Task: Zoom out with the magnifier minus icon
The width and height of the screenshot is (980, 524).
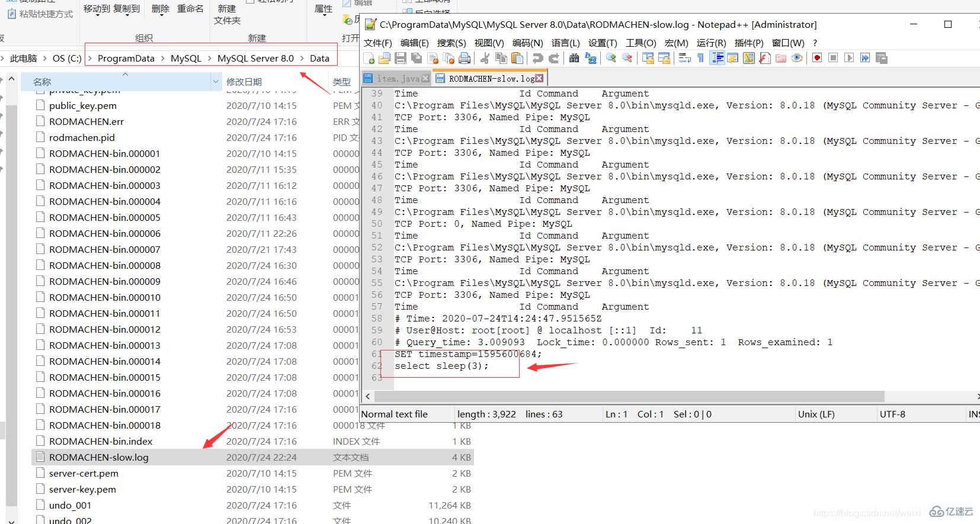Action: tap(627, 58)
